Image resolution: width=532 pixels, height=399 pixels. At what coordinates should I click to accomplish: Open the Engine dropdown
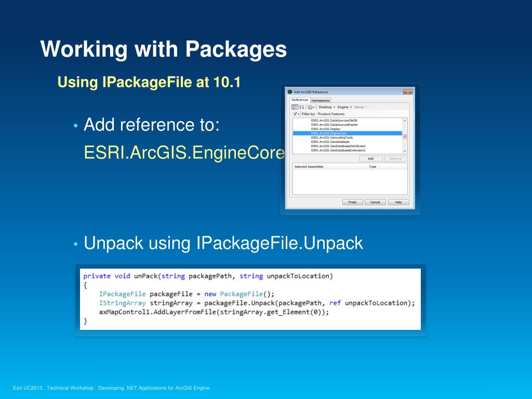click(344, 107)
